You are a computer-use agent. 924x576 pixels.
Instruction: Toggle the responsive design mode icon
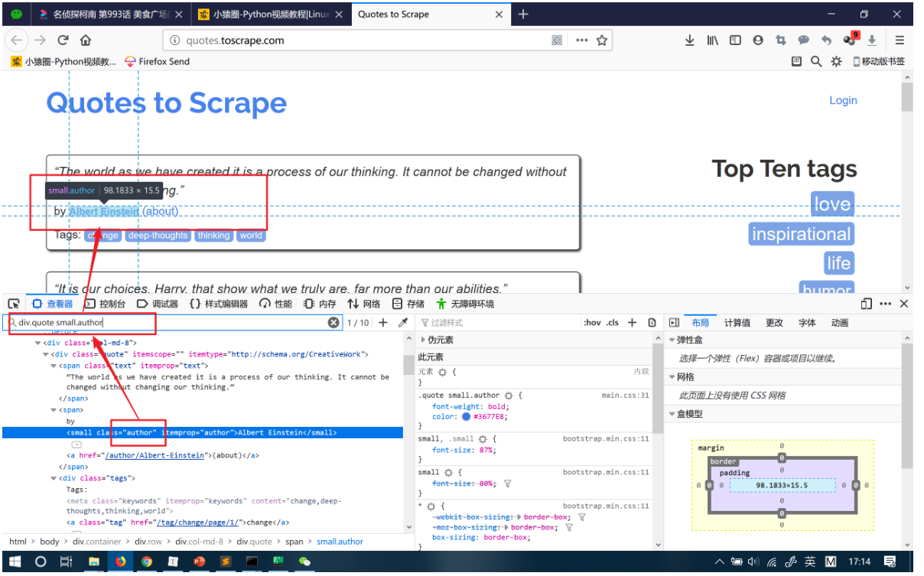[x=867, y=304]
